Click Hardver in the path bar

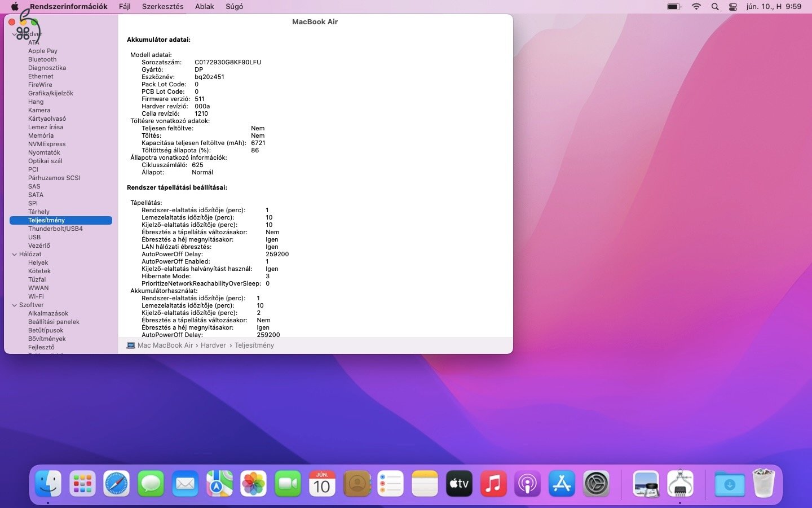[213, 345]
